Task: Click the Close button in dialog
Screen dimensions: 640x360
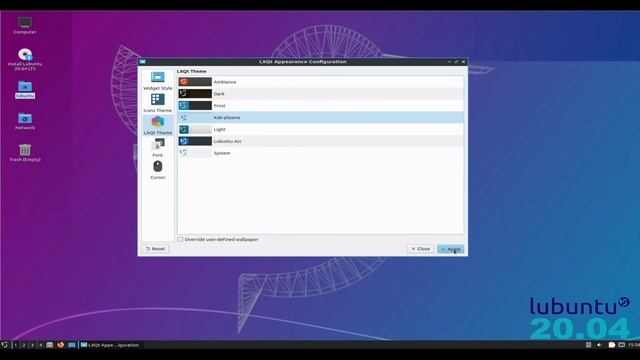Action: click(x=420, y=249)
